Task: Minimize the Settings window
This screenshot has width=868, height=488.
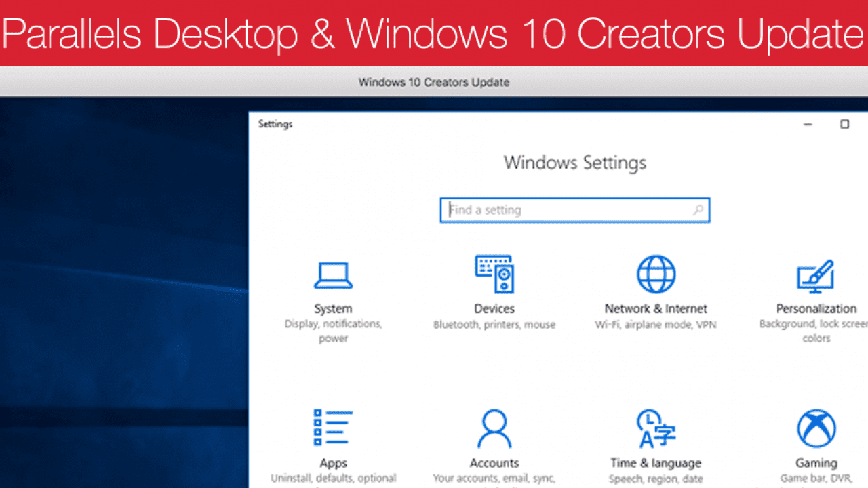Action: 808,124
